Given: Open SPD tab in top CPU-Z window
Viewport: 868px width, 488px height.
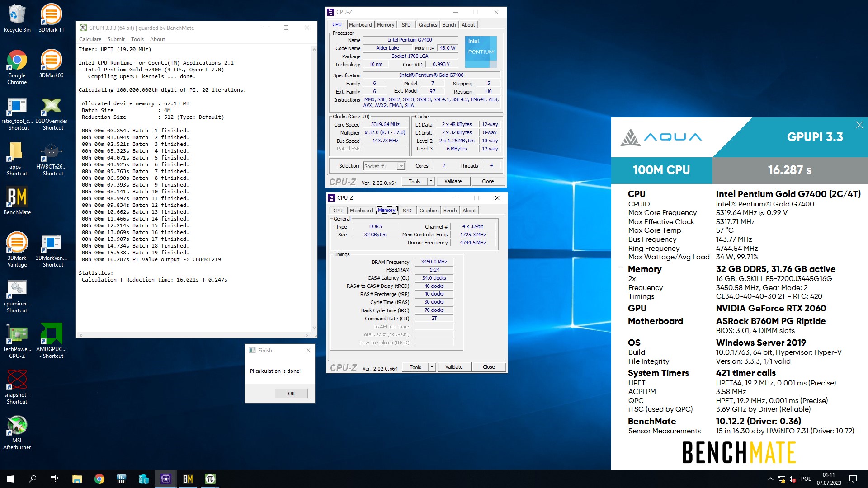Looking at the screenshot, I should [x=406, y=25].
